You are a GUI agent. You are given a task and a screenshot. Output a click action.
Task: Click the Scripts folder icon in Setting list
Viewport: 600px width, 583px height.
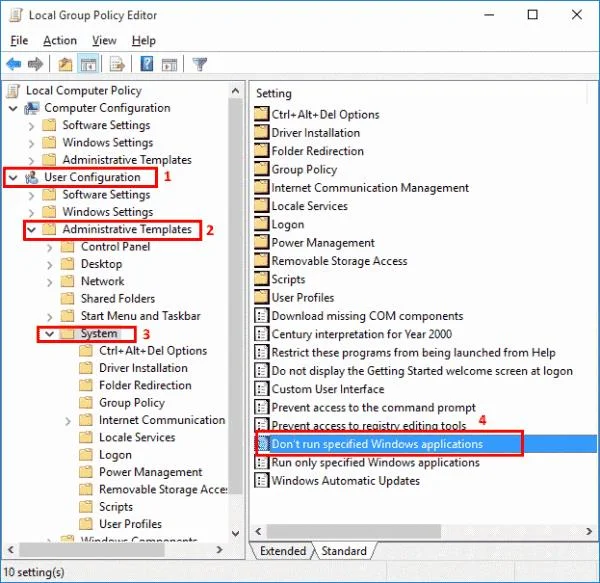(261, 278)
